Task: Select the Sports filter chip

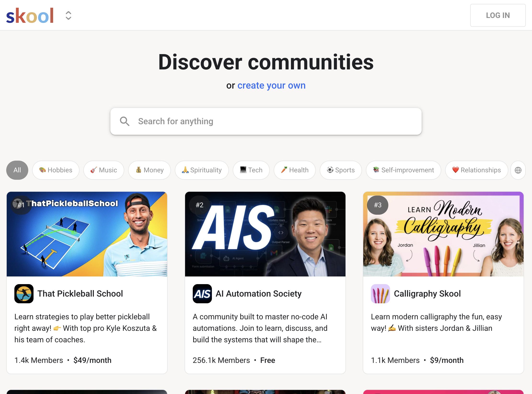Action: tap(341, 170)
